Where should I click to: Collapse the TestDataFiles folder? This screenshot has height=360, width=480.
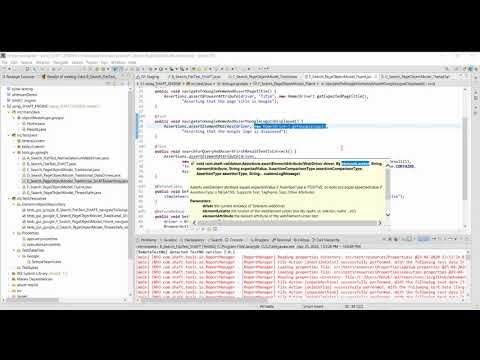pos(14,250)
